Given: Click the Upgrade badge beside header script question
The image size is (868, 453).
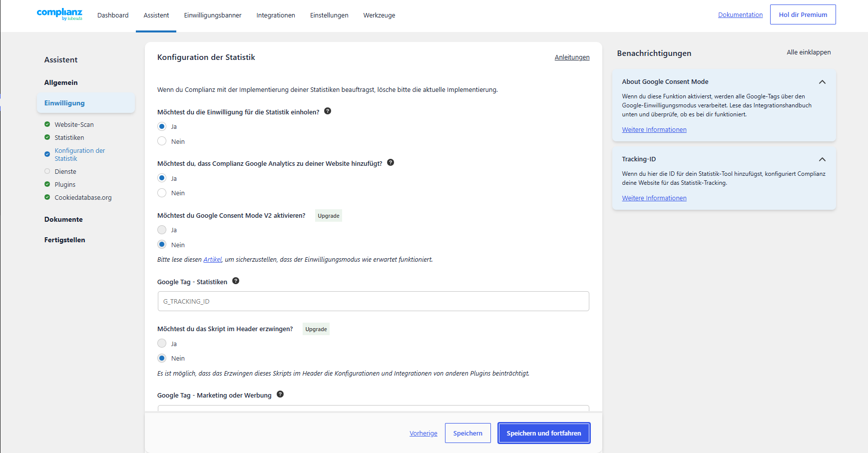Looking at the screenshot, I should [316, 329].
